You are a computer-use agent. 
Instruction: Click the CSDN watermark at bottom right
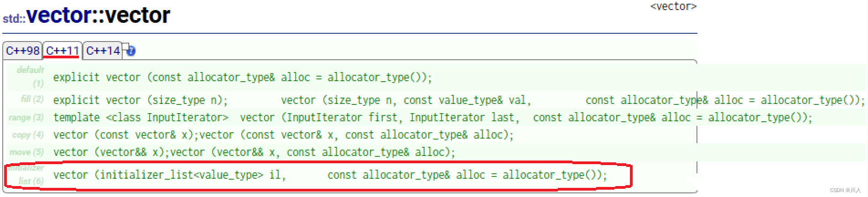coord(845,190)
